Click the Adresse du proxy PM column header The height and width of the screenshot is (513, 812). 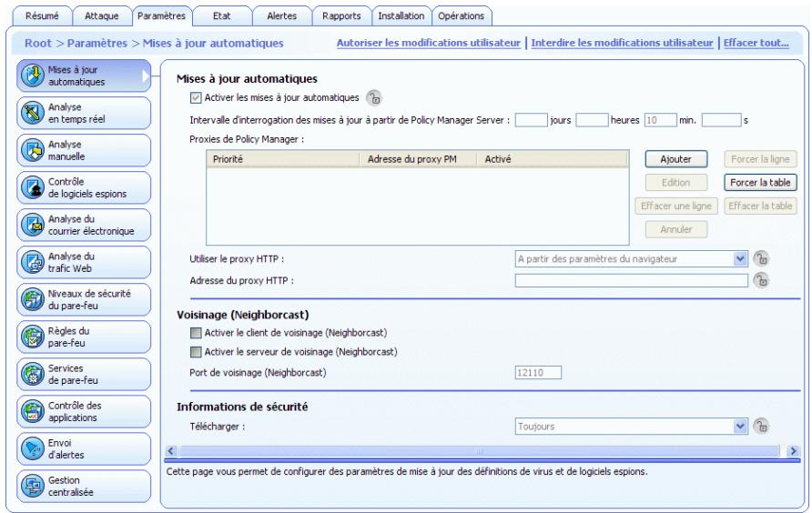click(418, 159)
